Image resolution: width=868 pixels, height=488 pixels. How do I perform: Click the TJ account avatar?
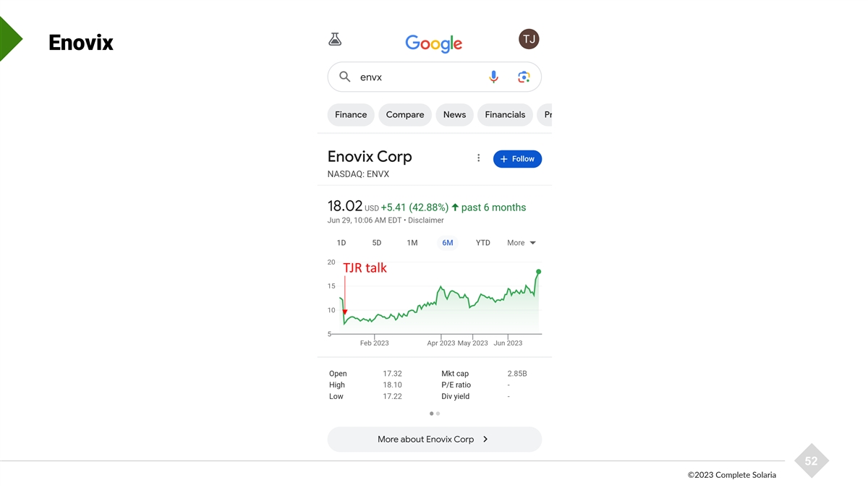click(529, 39)
